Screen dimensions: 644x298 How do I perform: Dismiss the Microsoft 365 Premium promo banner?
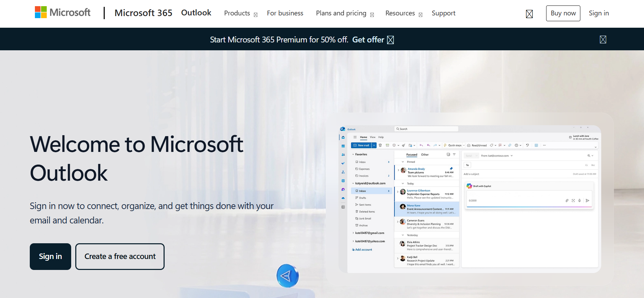coord(603,40)
